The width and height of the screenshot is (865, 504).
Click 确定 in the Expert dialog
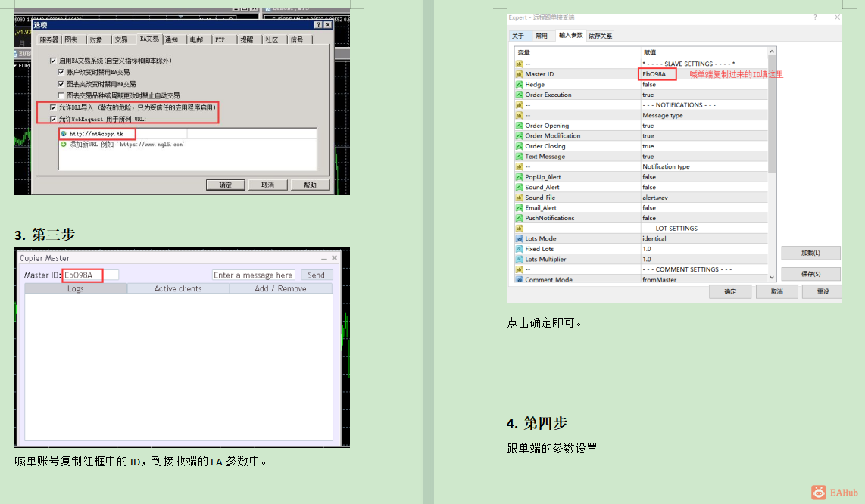pyautogui.click(x=730, y=291)
